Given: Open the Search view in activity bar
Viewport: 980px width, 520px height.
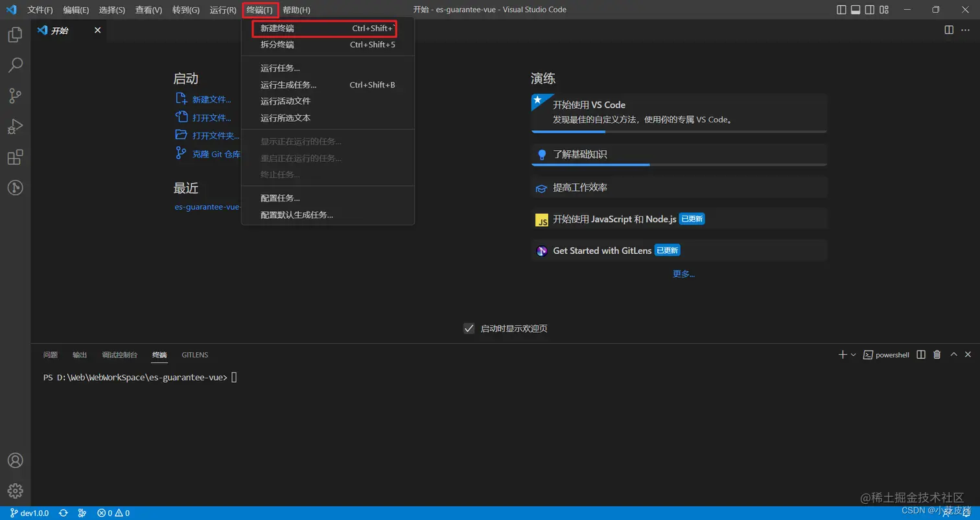Looking at the screenshot, I should 15,65.
